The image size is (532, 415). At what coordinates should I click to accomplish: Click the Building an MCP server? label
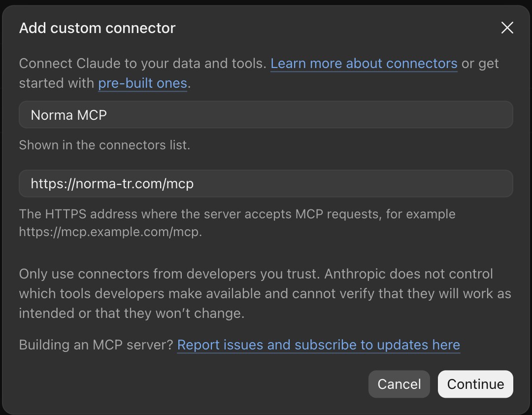pos(96,345)
